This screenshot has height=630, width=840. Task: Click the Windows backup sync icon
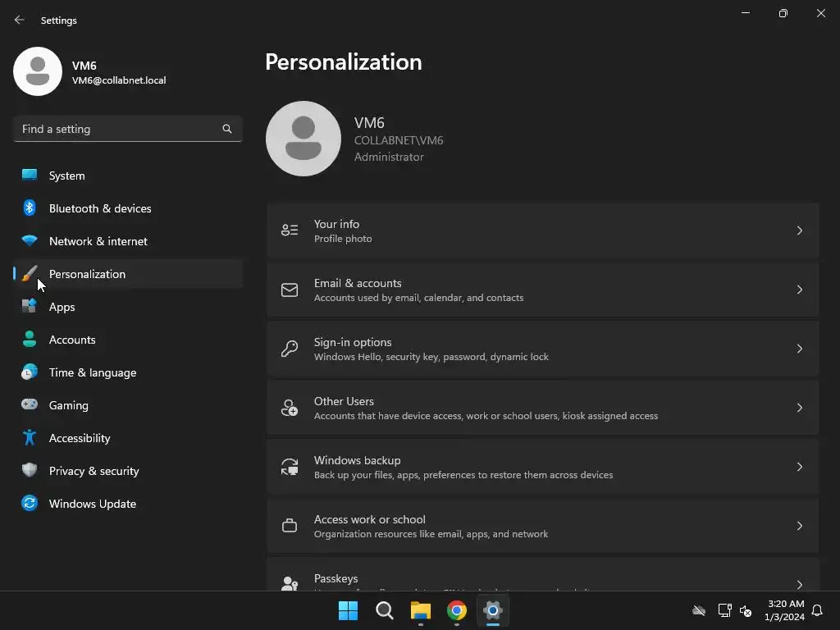click(290, 467)
